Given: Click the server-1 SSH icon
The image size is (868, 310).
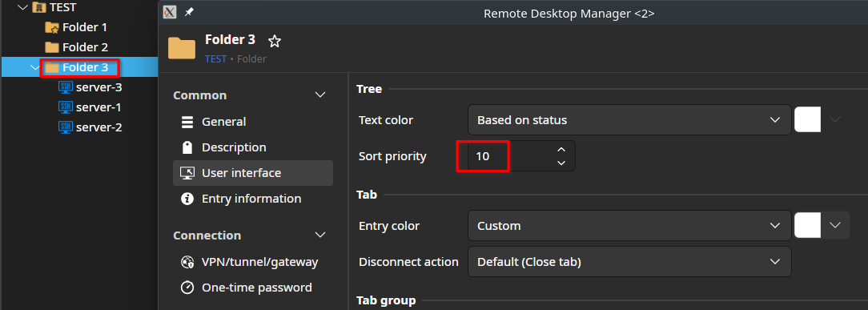Looking at the screenshot, I should point(66,107).
